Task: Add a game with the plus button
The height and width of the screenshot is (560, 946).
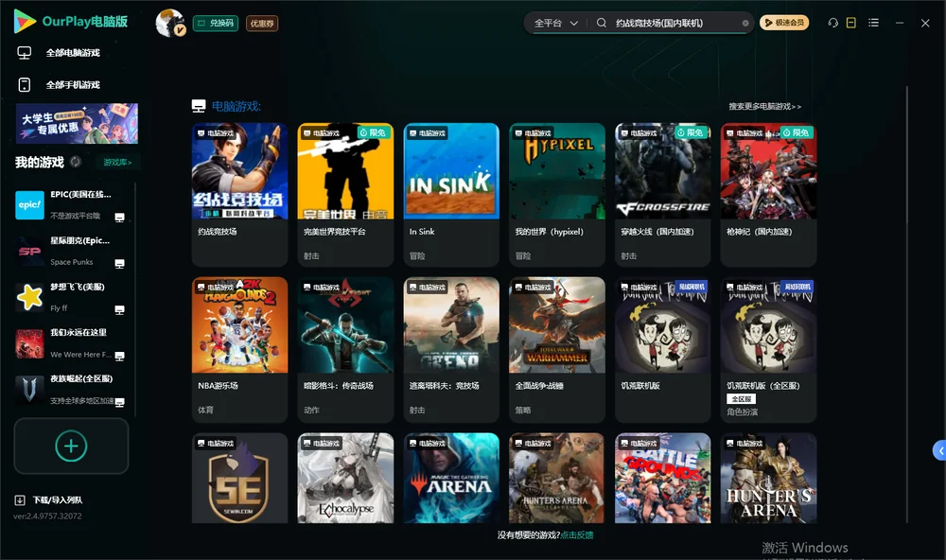Action: tap(71, 446)
